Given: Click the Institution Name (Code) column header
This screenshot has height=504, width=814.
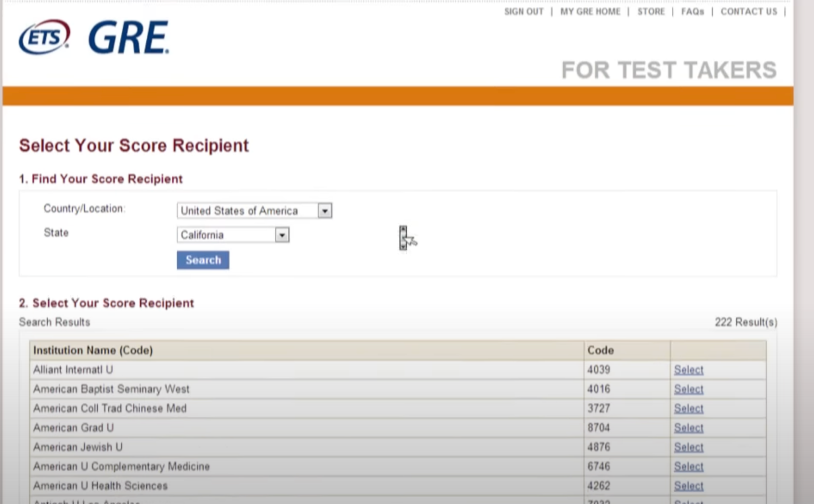Looking at the screenshot, I should click(93, 350).
